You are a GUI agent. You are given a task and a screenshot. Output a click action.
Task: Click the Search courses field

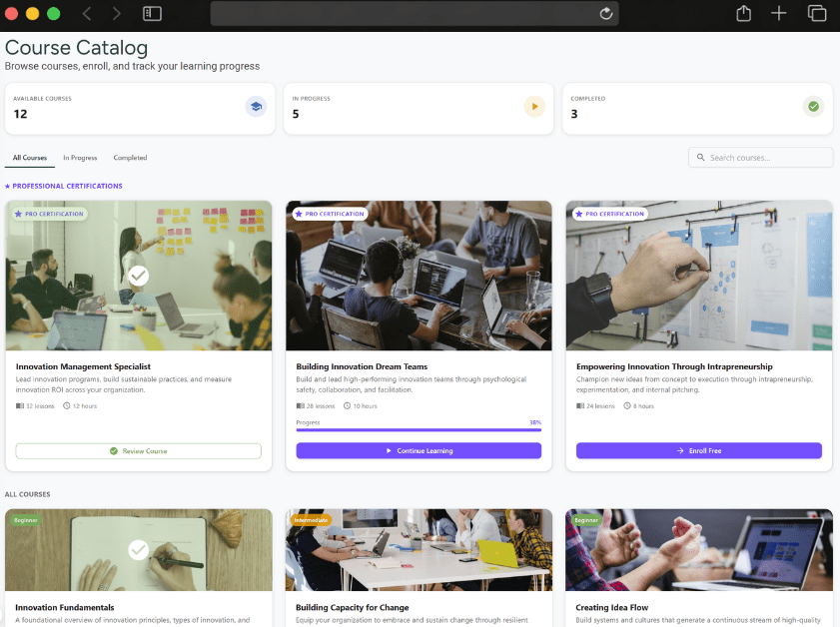coord(760,158)
